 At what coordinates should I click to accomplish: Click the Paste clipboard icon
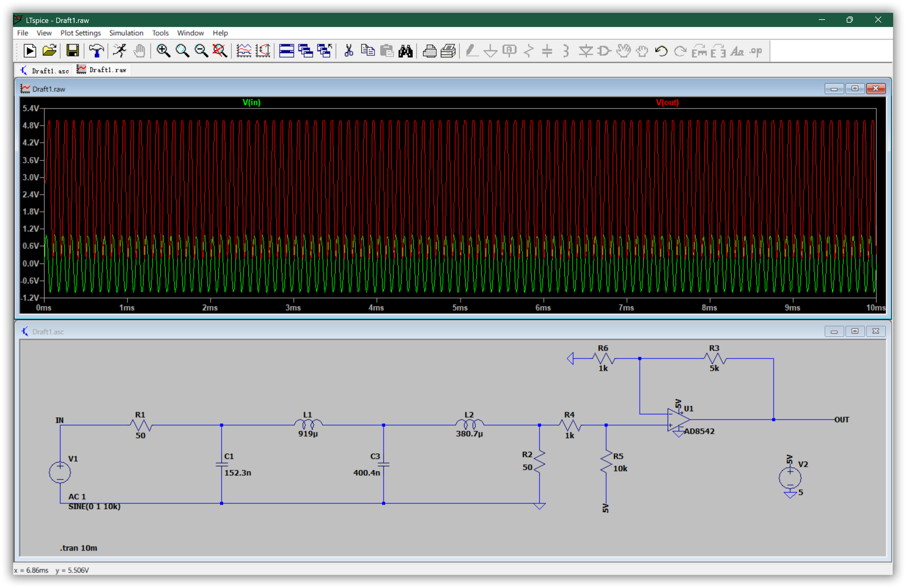tap(387, 51)
